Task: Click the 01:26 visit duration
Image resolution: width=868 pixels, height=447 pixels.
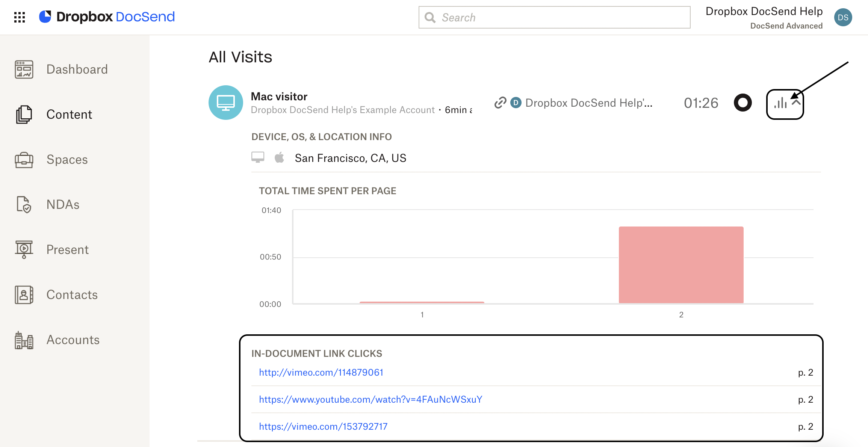Action: [x=701, y=103]
